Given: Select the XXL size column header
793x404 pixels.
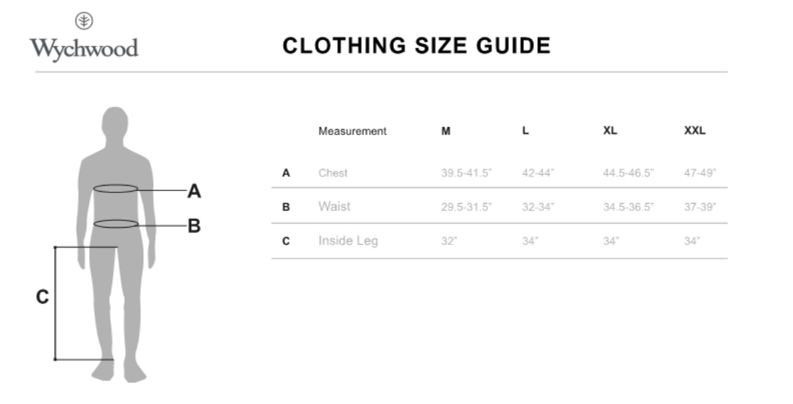Looking at the screenshot, I should 694,131.
